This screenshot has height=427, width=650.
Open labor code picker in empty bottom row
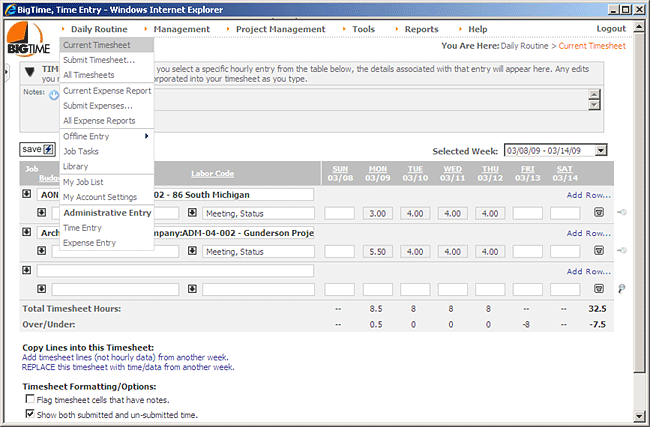[192, 289]
